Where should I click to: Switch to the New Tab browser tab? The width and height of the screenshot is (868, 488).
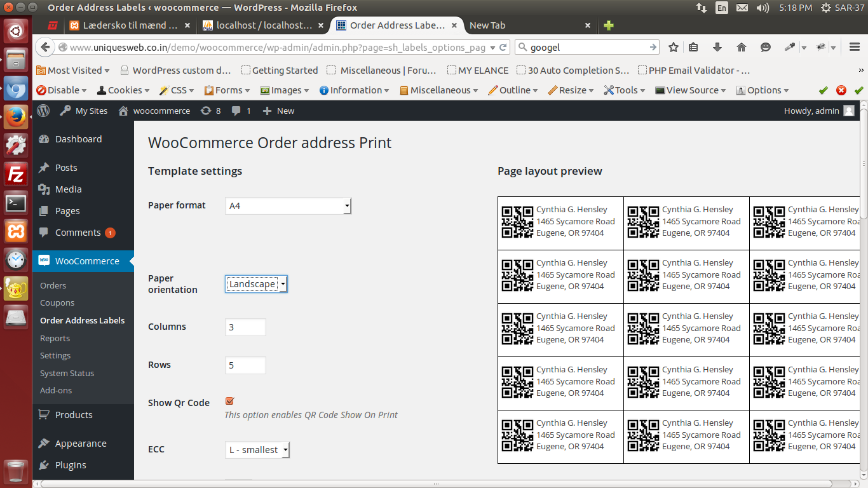click(530, 25)
